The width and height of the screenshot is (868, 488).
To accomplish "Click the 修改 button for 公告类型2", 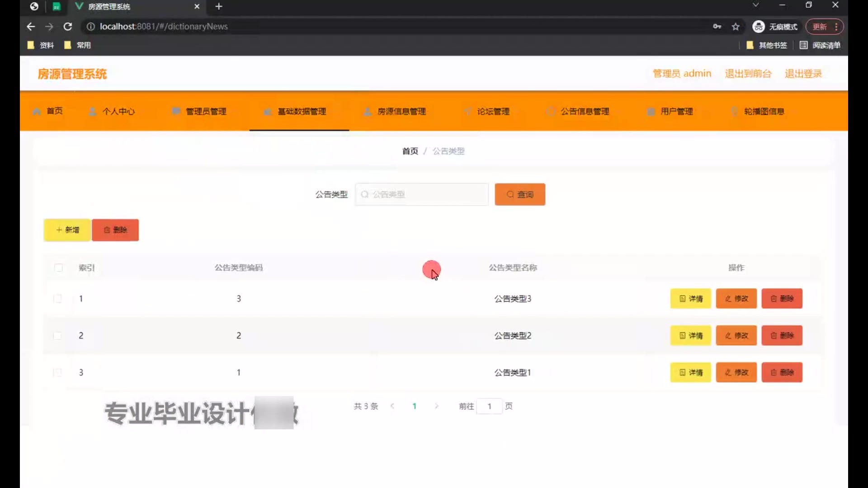I will point(736,336).
